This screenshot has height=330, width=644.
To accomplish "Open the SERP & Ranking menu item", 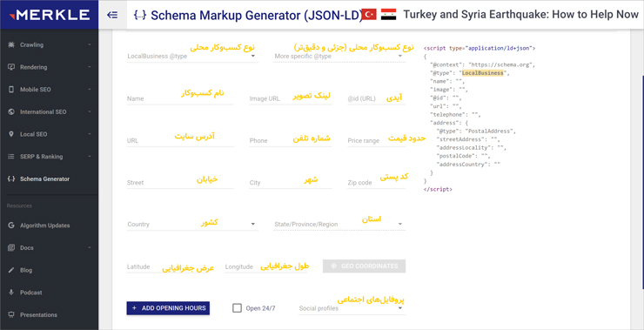I will (x=50, y=157).
